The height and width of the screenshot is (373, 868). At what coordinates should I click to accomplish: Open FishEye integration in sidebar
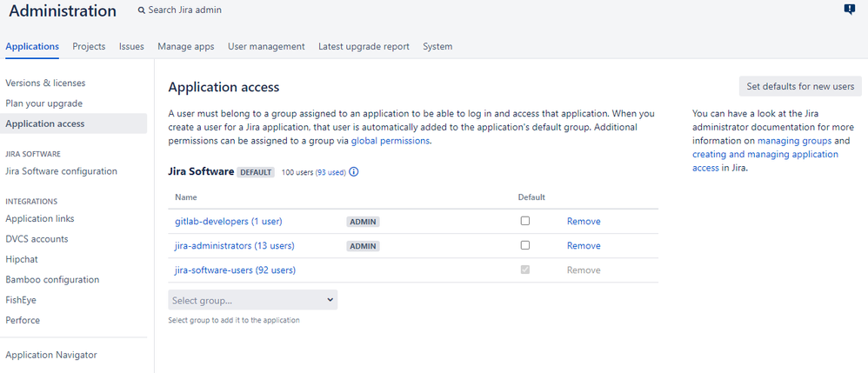pos(21,300)
